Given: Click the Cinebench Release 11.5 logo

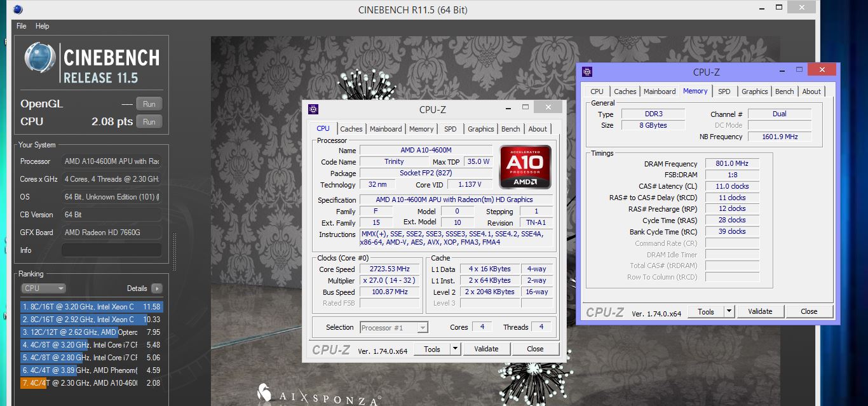Looking at the screenshot, I should (x=92, y=63).
